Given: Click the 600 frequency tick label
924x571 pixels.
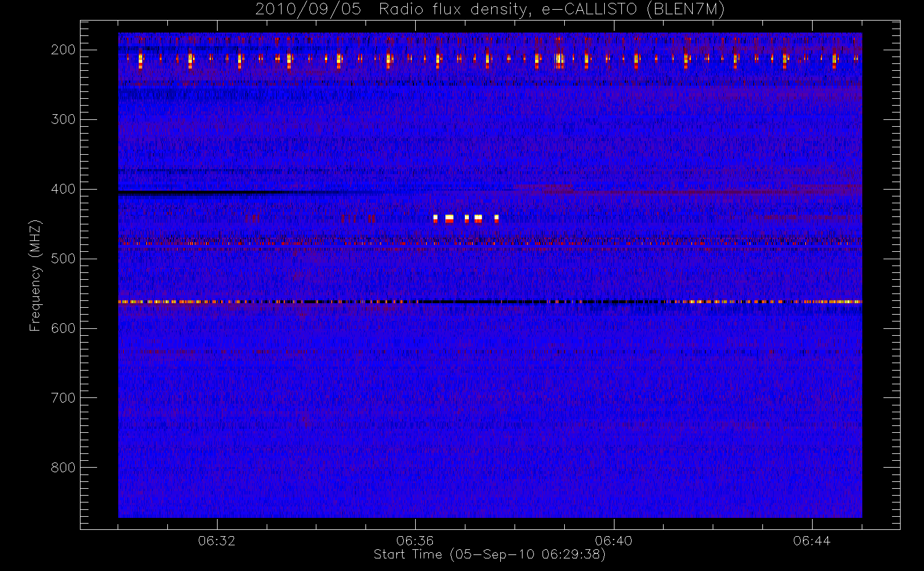Looking at the screenshot, I should point(63,328).
